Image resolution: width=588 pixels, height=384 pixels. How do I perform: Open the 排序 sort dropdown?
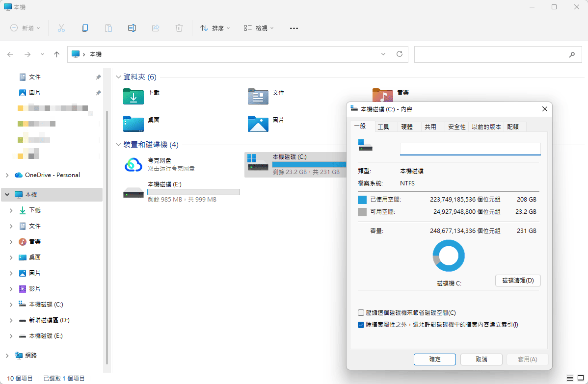click(215, 28)
